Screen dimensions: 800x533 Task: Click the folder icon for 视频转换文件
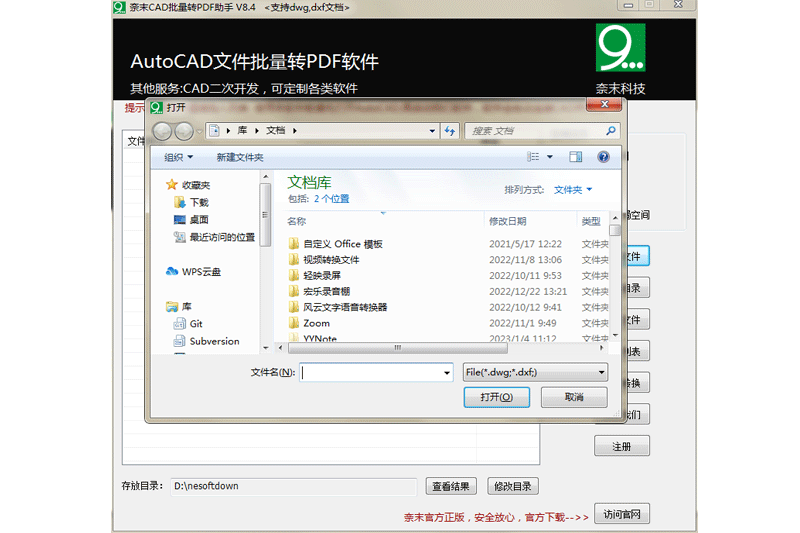(x=293, y=260)
